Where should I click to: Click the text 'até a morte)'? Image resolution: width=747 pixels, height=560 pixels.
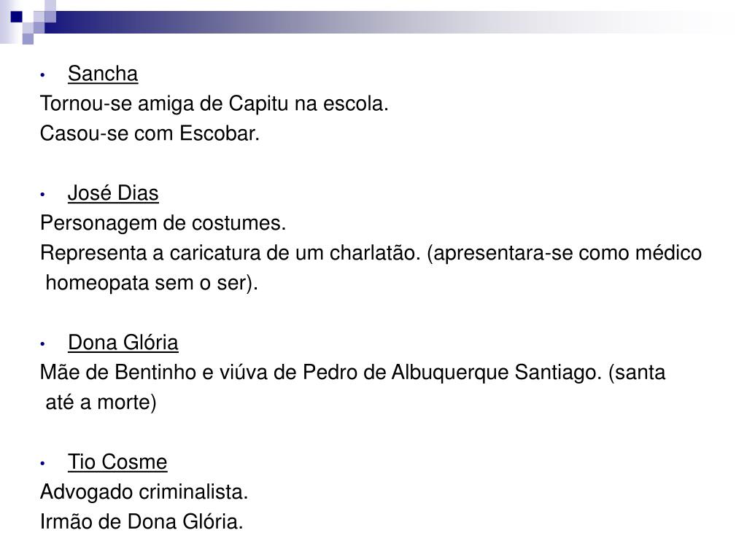pyautogui.click(x=101, y=402)
